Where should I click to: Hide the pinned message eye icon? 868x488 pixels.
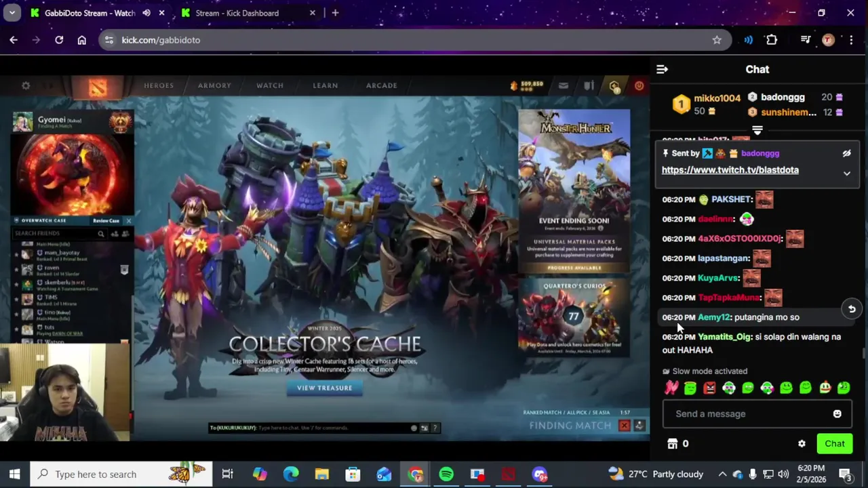846,154
